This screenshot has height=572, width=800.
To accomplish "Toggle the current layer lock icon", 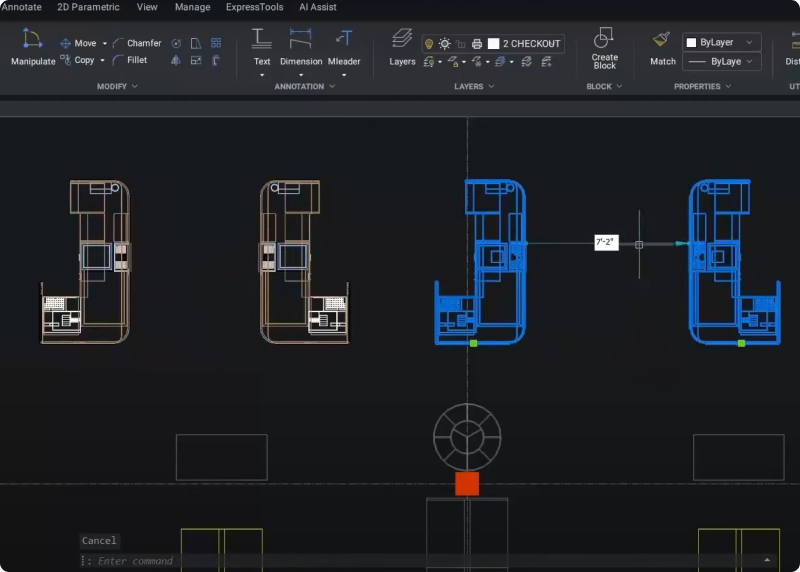I will pos(461,44).
